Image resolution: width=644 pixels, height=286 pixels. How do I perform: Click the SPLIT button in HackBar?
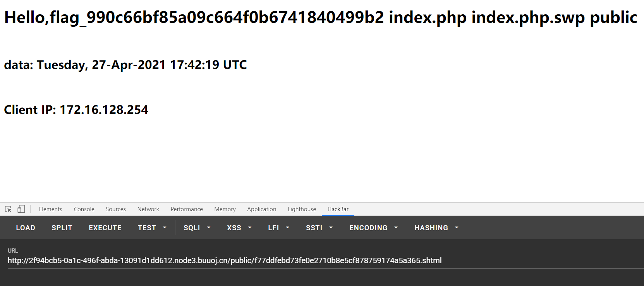[x=62, y=227]
